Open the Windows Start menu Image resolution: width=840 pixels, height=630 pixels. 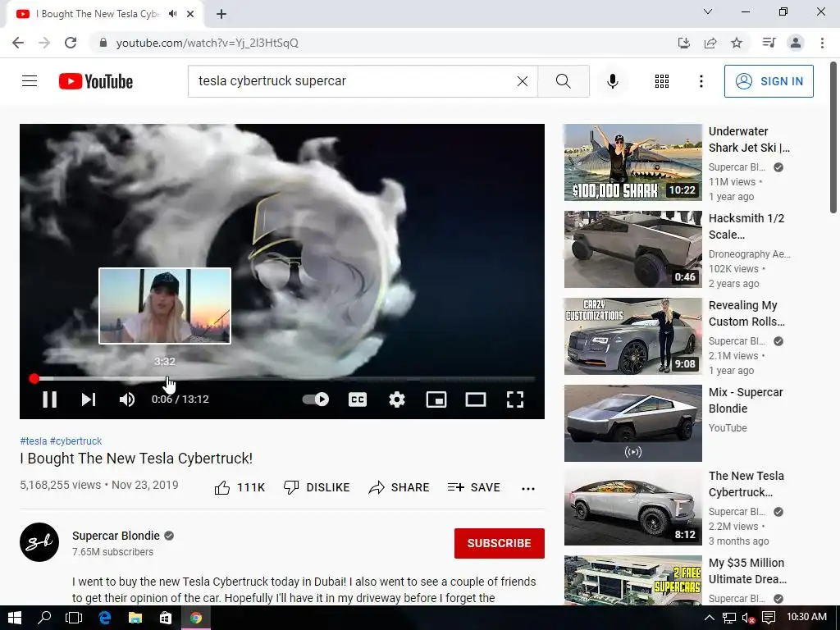click(x=15, y=619)
